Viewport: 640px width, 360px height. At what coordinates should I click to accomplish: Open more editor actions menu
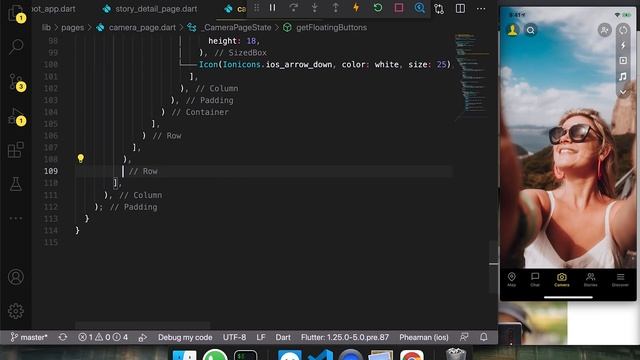click(x=481, y=9)
